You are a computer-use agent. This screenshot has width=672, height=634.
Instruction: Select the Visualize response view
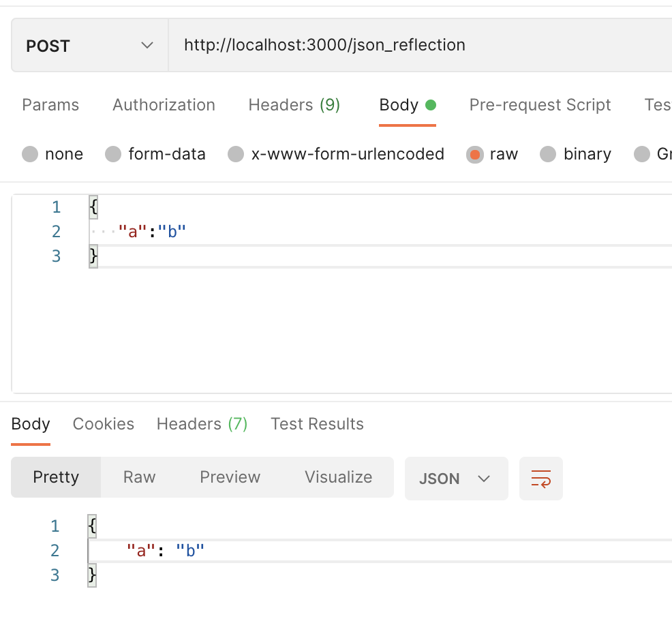337,478
